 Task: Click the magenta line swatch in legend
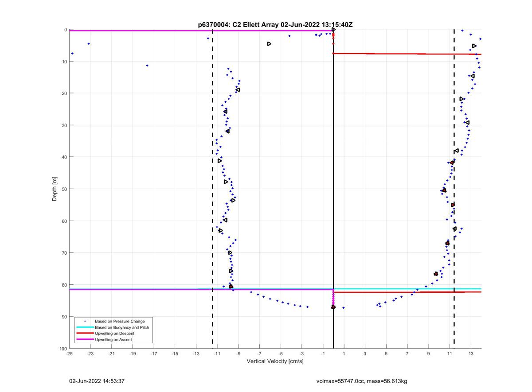(x=85, y=339)
